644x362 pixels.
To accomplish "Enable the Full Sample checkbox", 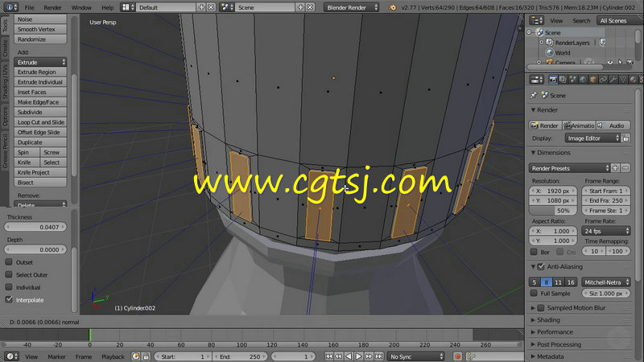I will (534, 293).
